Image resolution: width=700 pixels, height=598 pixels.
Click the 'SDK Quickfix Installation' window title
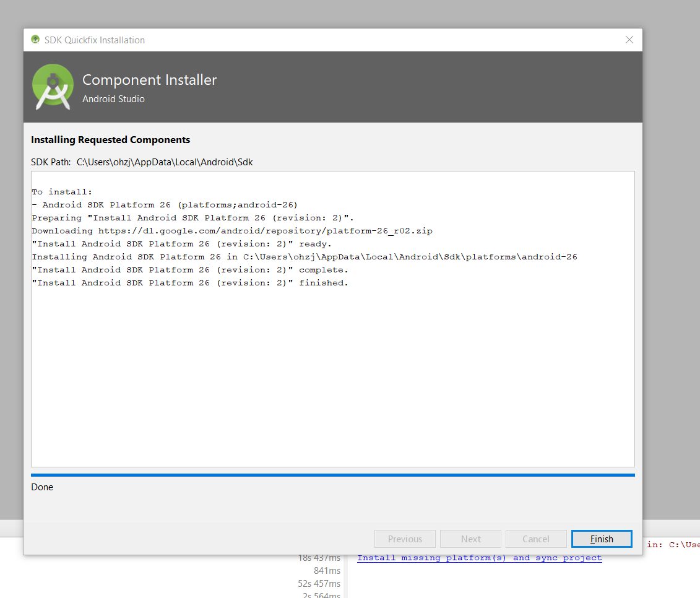pyautogui.click(x=95, y=40)
